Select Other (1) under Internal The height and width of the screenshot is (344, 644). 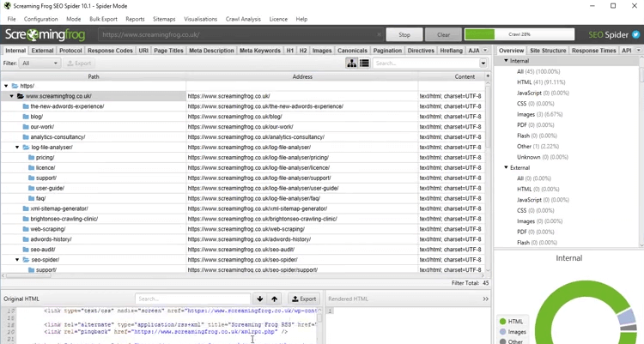coord(538,146)
